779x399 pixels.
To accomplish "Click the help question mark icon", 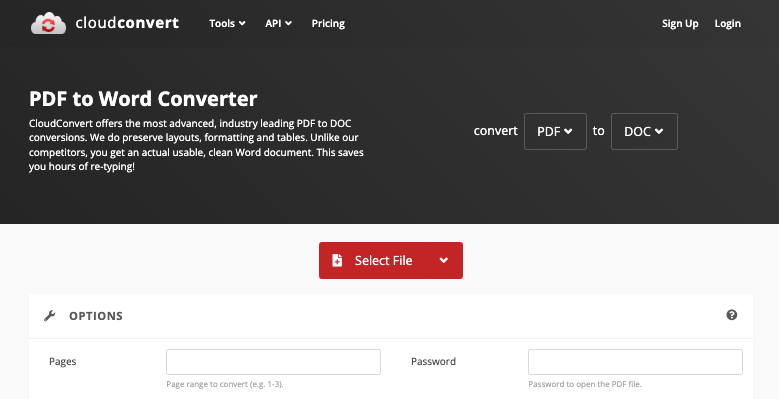I will (731, 315).
